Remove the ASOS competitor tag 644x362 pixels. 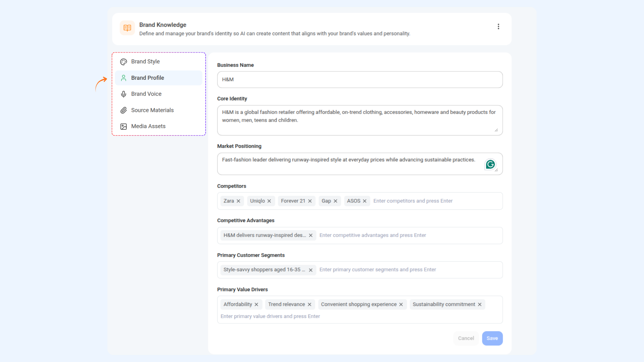click(x=365, y=201)
